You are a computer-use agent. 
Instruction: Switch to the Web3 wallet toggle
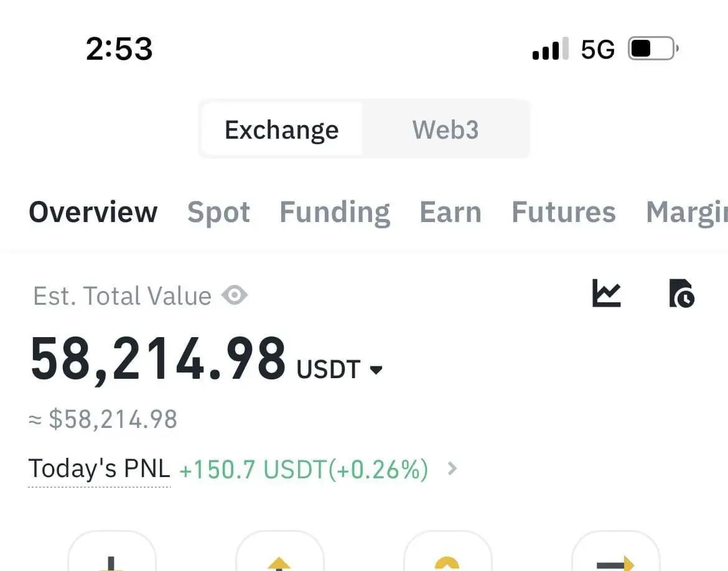[446, 129]
